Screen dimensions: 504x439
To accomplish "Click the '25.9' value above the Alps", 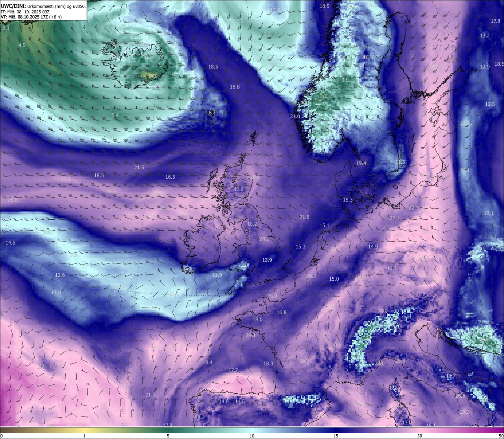I will pyautogui.click(x=382, y=311).
